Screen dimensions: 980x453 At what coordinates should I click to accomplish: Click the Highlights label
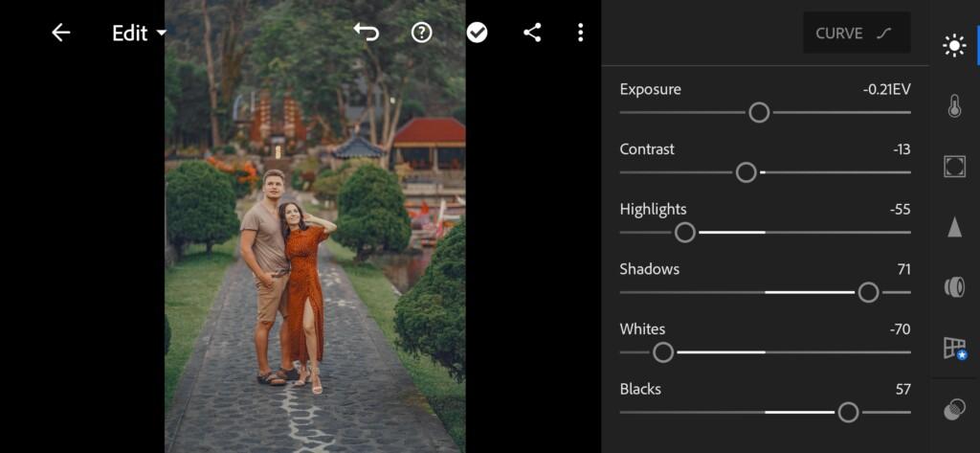(x=653, y=210)
